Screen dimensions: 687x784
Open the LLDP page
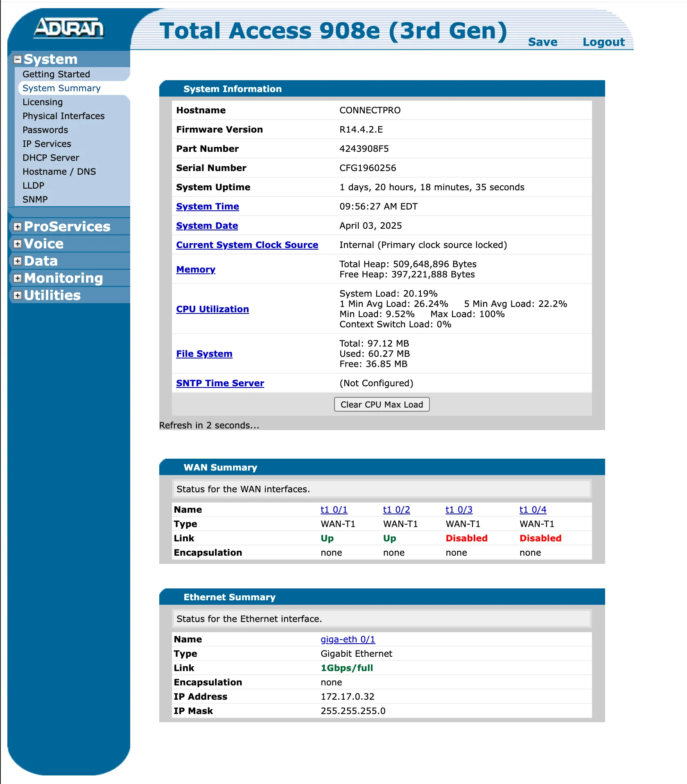tap(33, 185)
